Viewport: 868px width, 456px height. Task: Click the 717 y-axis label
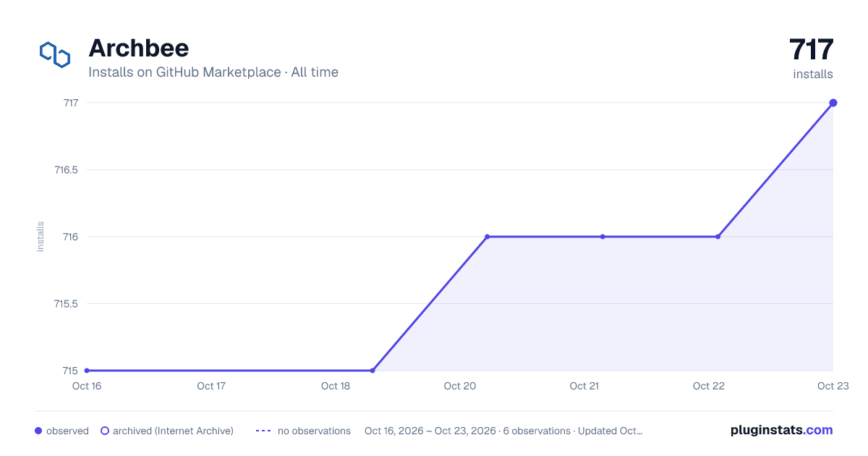(71, 103)
